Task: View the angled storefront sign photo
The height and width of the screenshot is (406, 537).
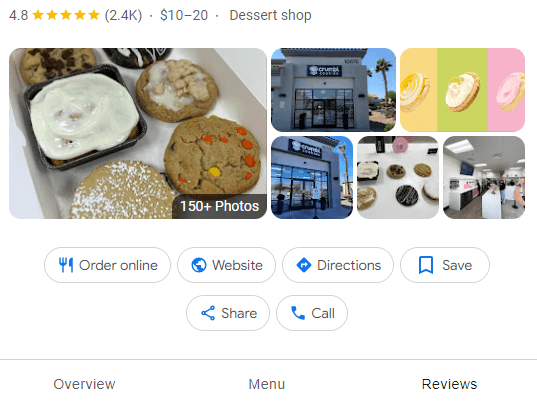Action: click(312, 177)
